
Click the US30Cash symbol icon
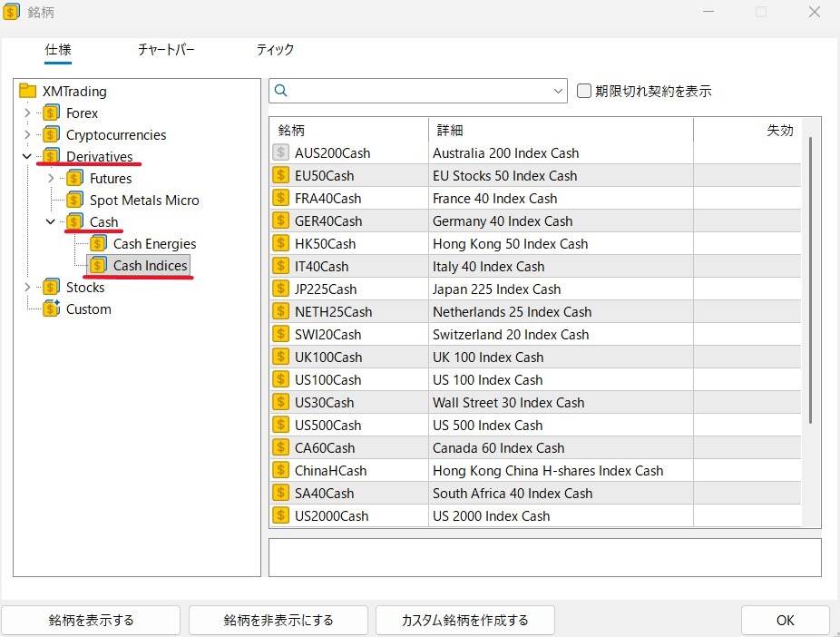280,402
